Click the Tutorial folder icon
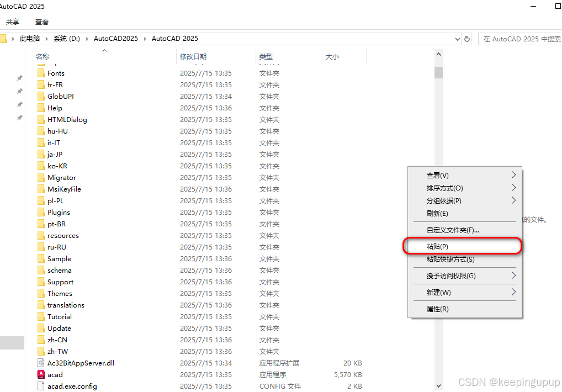The height and width of the screenshot is (392, 562). click(x=41, y=317)
